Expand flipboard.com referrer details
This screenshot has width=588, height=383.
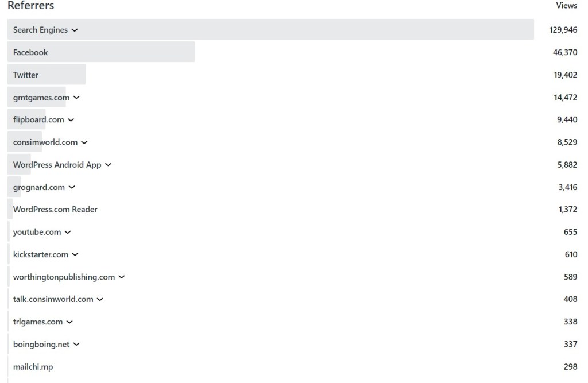click(x=71, y=120)
